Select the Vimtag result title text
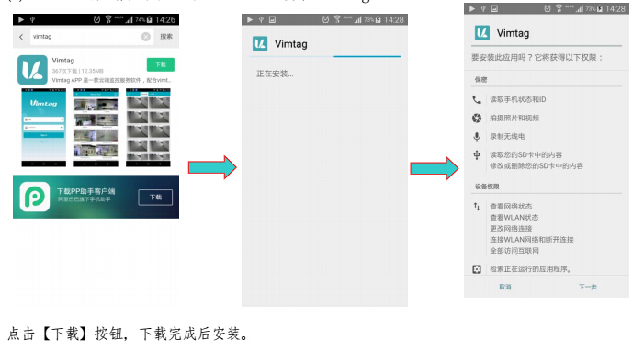Image resolution: width=644 pixels, height=351 pixels. click(62, 61)
